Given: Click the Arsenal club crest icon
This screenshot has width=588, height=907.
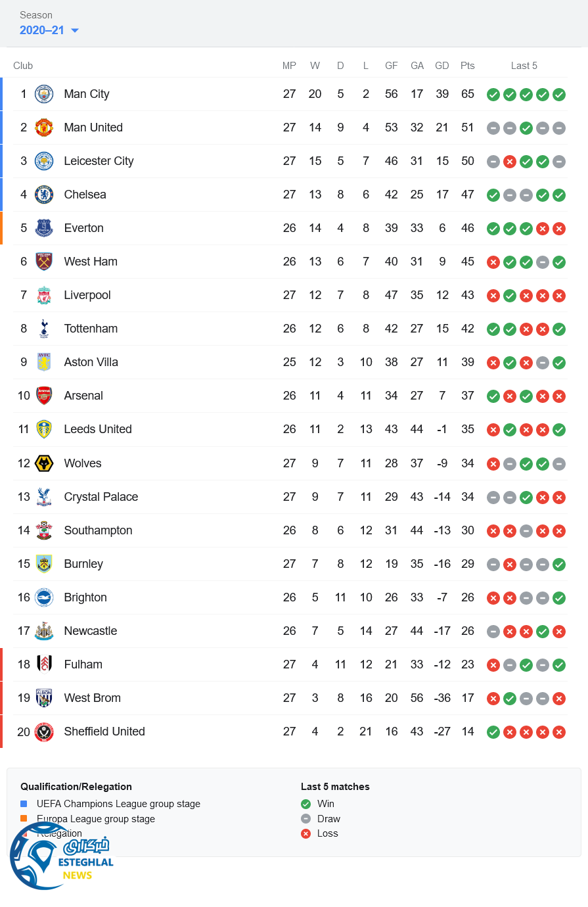Looking at the screenshot, I should (44, 396).
